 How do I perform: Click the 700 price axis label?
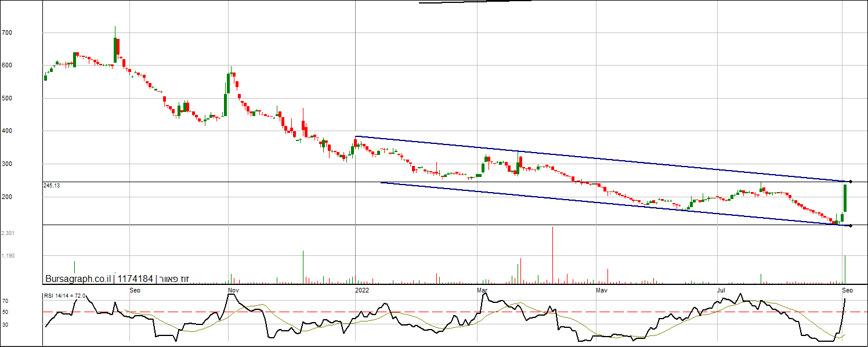coord(7,33)
